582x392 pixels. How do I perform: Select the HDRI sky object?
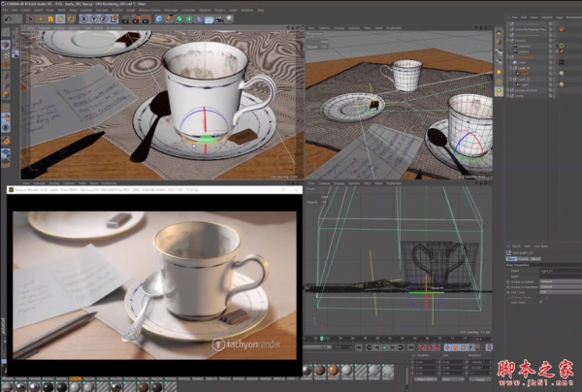(522, 63)
